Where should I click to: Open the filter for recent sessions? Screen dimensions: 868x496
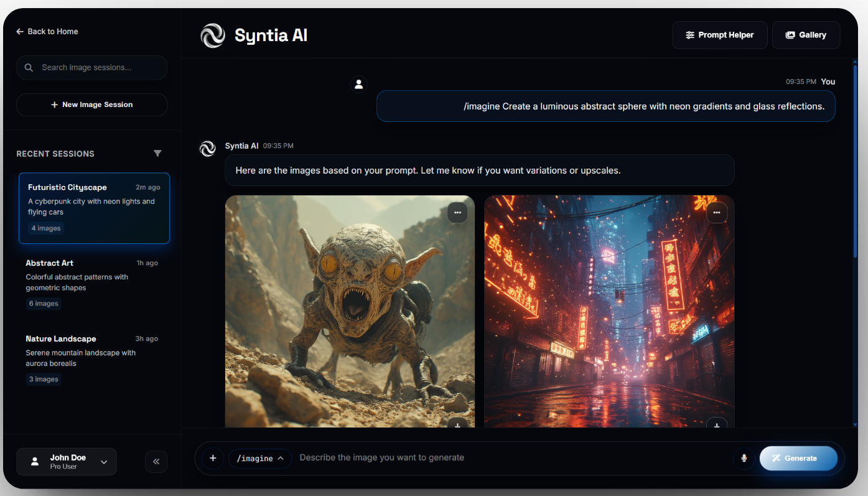click(157, 153)
